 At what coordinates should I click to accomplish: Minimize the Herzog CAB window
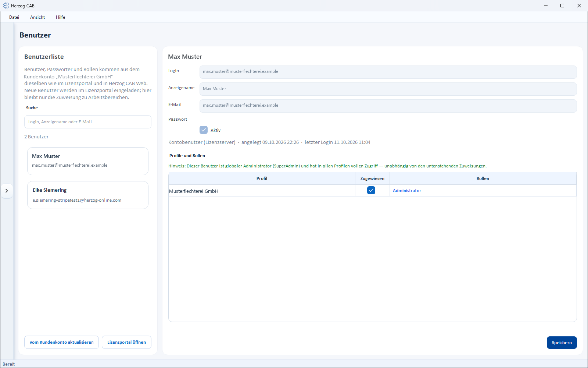546,6
